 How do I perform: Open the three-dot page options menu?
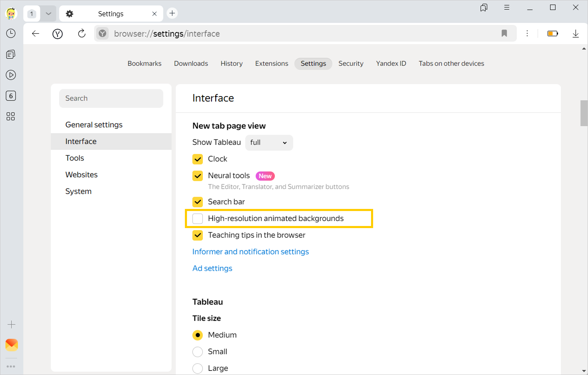click(x=527, y=34)
